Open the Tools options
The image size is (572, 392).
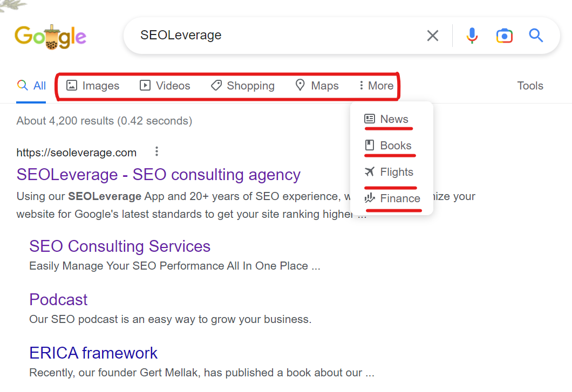pos(530,86)
